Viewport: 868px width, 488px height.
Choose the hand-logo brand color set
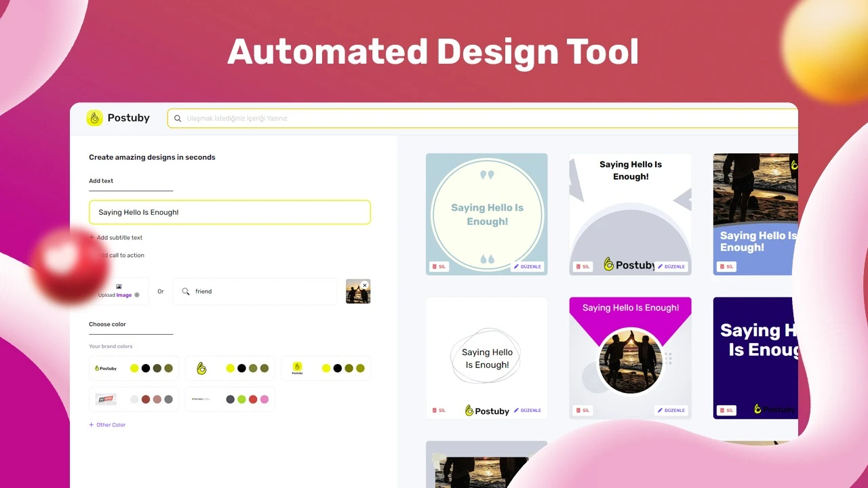point(230,368)
